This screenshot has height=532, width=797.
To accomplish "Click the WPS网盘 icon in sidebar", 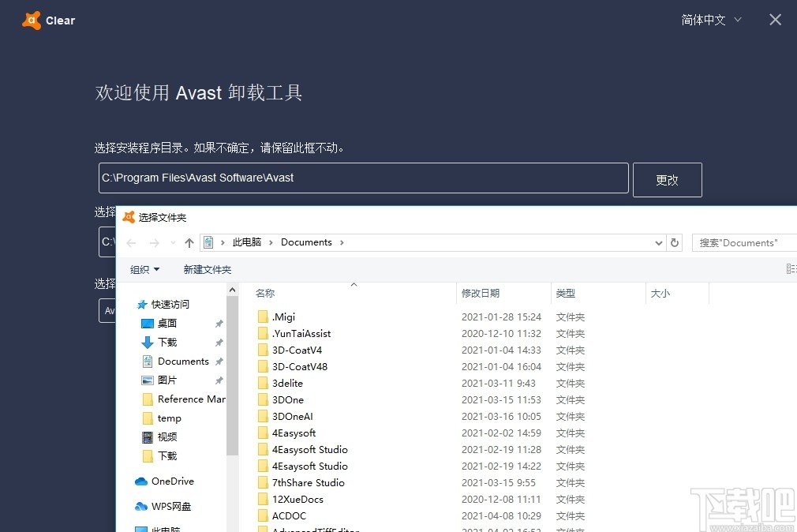I will 140,506.
